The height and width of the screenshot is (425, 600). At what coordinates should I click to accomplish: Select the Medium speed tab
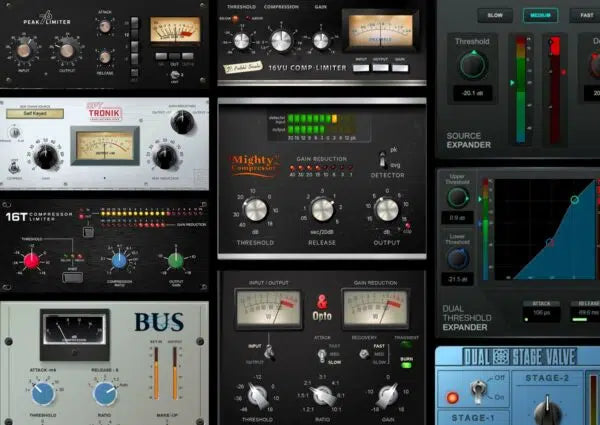(539, 16)
